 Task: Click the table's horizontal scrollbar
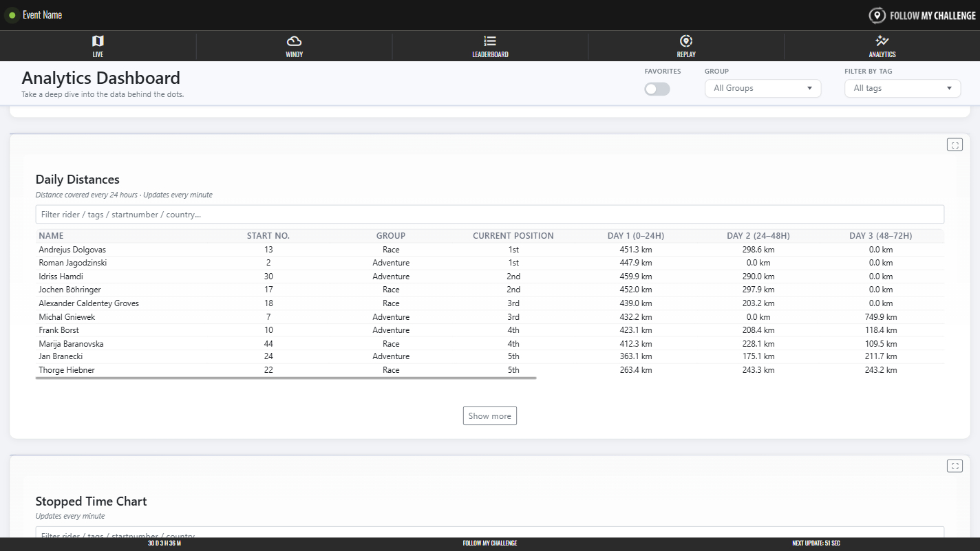click(x=286, y=378)
